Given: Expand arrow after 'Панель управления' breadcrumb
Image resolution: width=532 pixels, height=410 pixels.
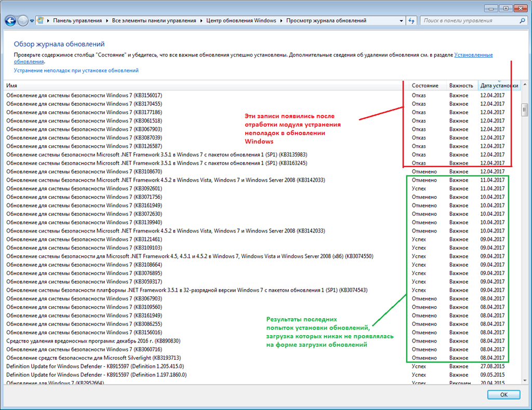Looking at the screenshot, I should click(107, 21).
